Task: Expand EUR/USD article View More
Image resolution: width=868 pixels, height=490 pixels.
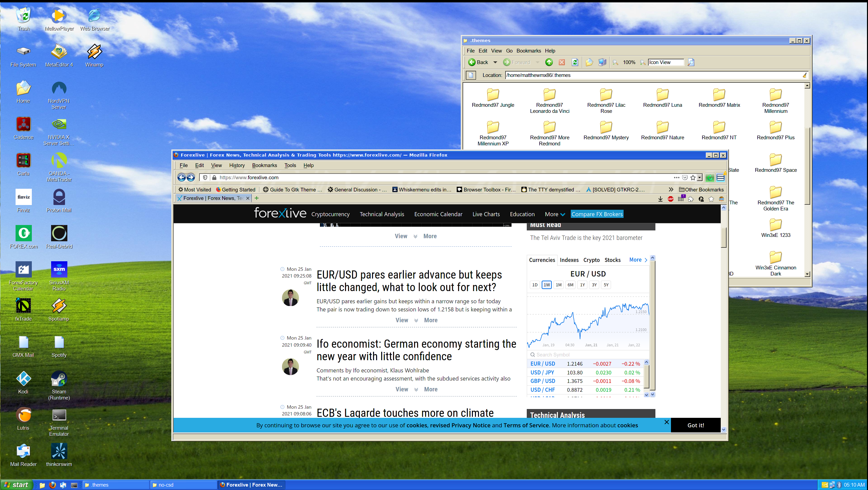Action: (x=416, y=320)
